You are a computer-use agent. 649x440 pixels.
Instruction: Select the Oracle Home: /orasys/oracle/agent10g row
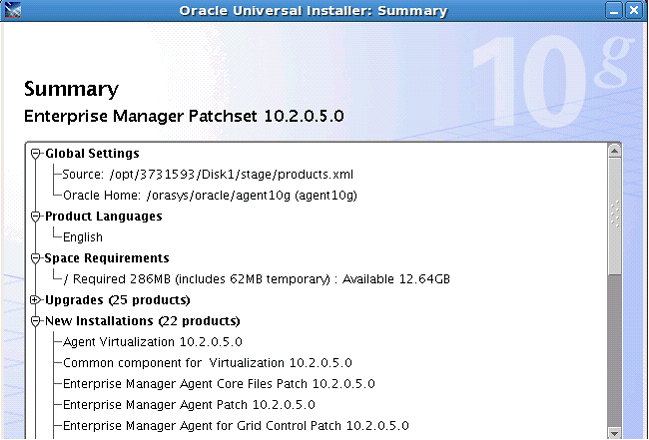pos(210,195)
